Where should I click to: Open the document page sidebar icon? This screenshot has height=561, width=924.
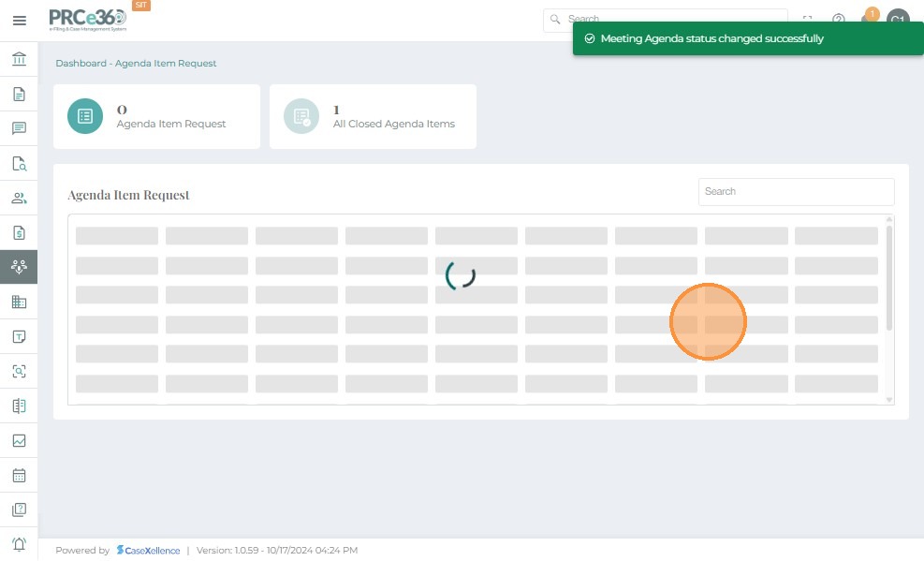(19, 94)
